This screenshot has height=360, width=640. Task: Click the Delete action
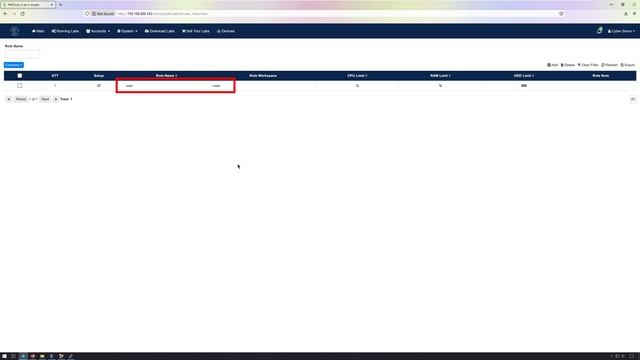point(568,65)
